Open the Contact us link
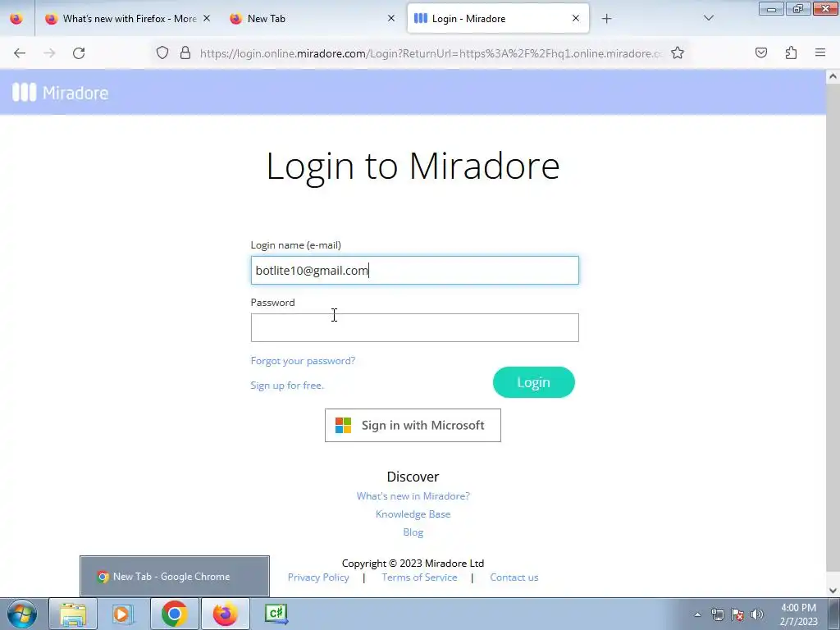Viewport: 840px width, 630px height. click(x=514, y=577)
